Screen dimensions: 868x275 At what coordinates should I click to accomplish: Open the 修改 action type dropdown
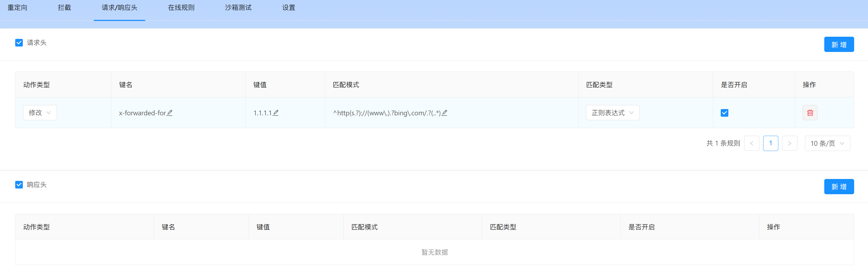coord(40,113)
